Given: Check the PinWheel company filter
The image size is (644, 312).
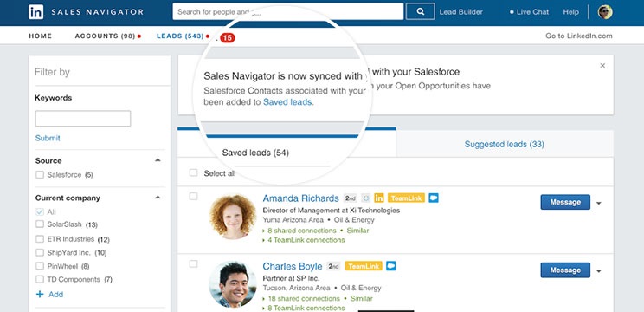Looking at the screenshot, I should coord(40,266).
